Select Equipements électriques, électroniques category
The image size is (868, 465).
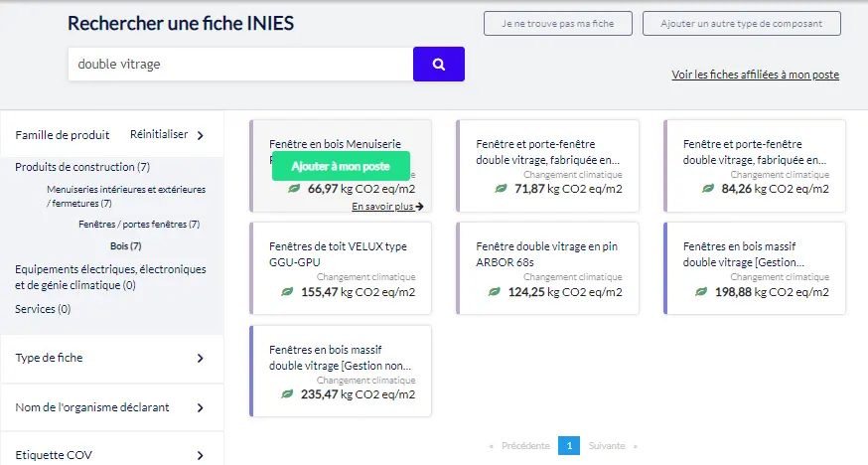tap(110, 277)
